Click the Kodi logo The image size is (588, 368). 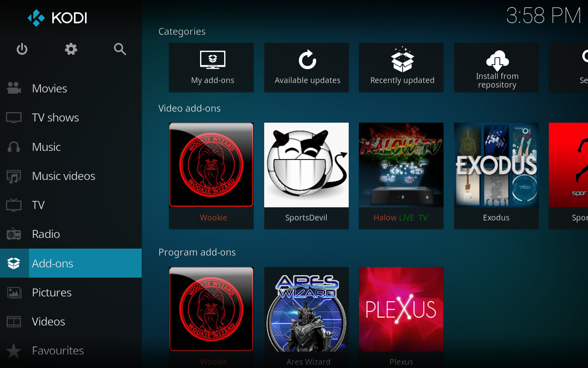pos(58,18)
